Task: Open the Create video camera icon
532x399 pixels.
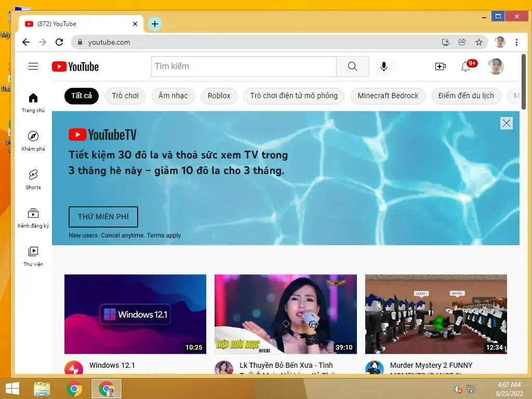Action: 440,66
